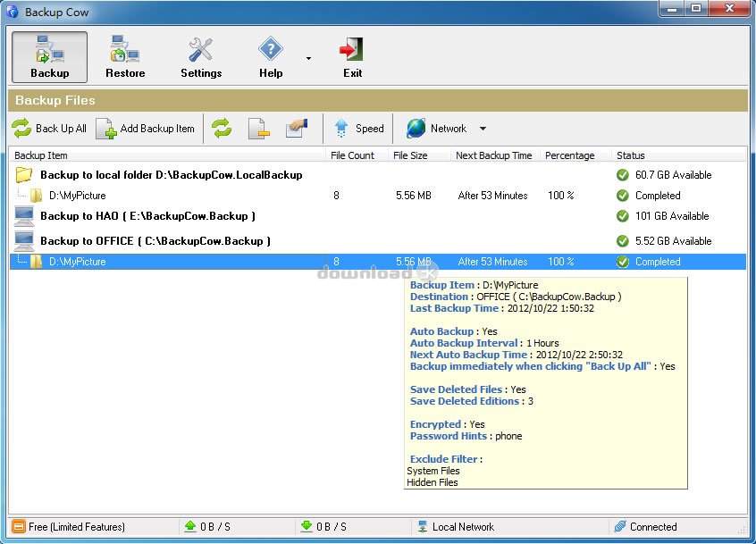The width and height of the screenshot is (756, 544).
Task: Expand the Network dropdown arrow
Action: pyautogui.click(x=483, y=129)
